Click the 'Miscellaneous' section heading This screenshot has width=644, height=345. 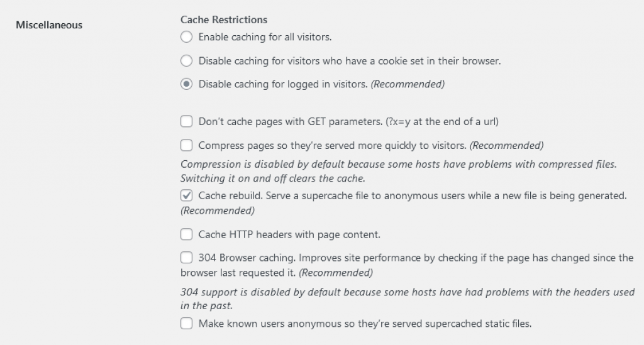click(49, 25)
